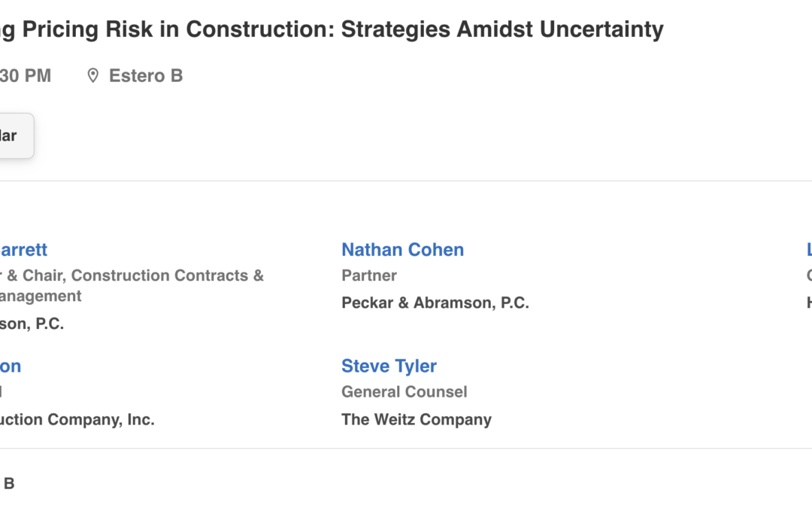Open Nathan Cohen's speaker profile
Viewport: 812px width, 508px height.
(x=402, y=250)
